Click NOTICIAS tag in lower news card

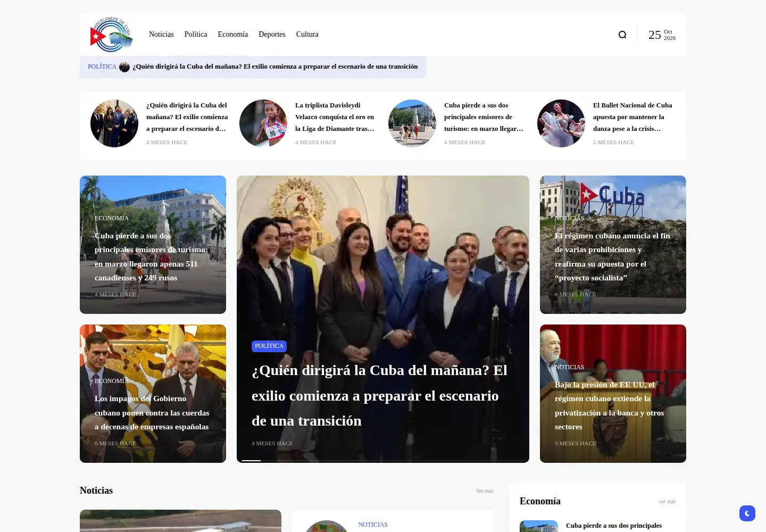click(x=373, y=525)
